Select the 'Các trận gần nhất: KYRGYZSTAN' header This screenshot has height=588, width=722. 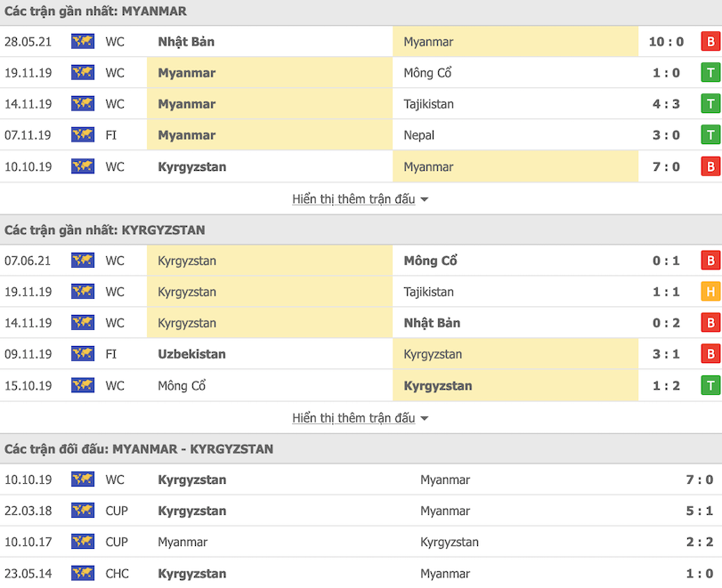(x=105, y=230)
